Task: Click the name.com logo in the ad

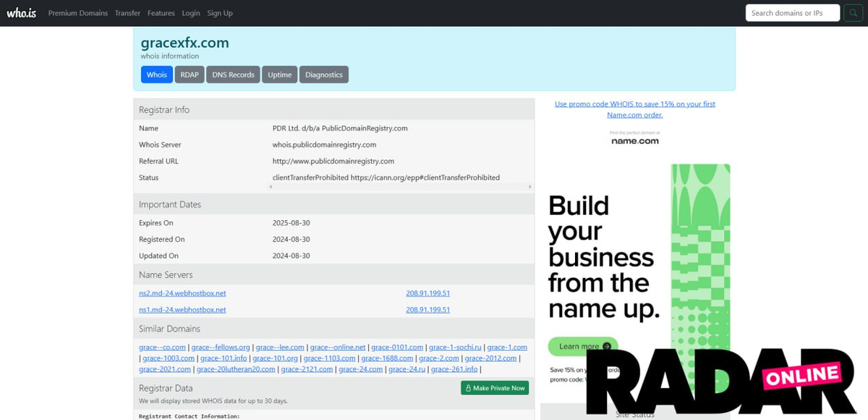Action: (x=634, y=140)
